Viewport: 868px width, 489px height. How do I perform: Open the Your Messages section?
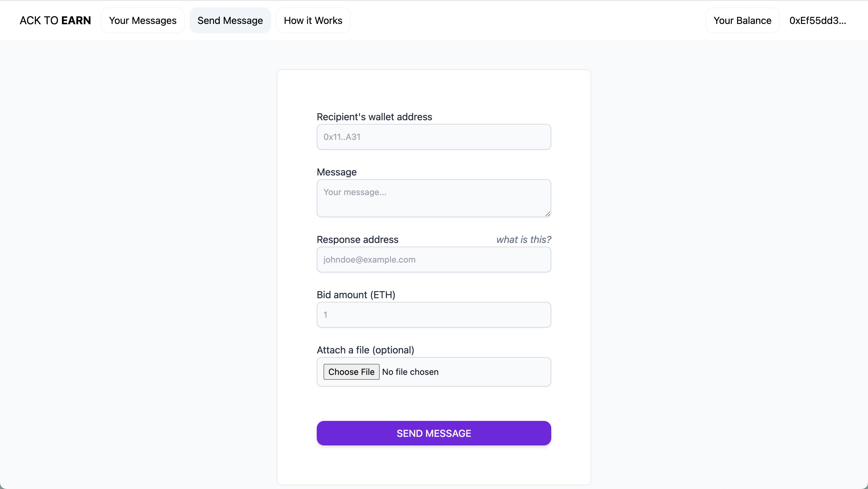click(x=142, y=20)
